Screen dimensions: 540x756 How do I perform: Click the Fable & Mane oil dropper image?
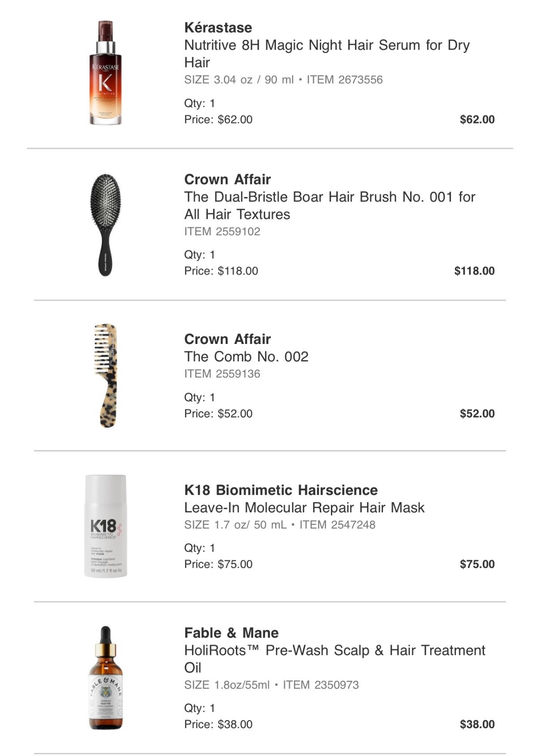(x=106, y=678)
